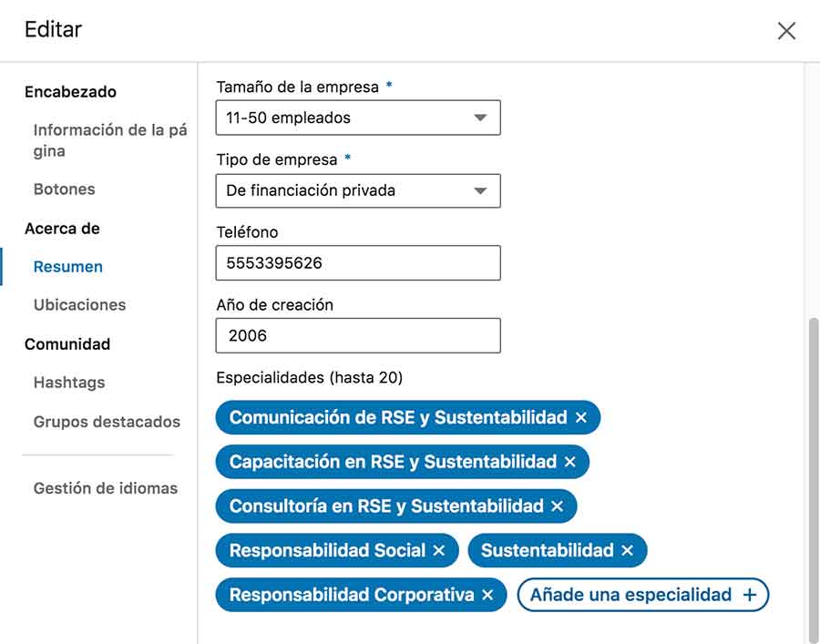Screen dimensions: 820x644
Task: Remove the Capacitación en RSE y Sustentabilidad tag
Action: [x=570, y=463]
